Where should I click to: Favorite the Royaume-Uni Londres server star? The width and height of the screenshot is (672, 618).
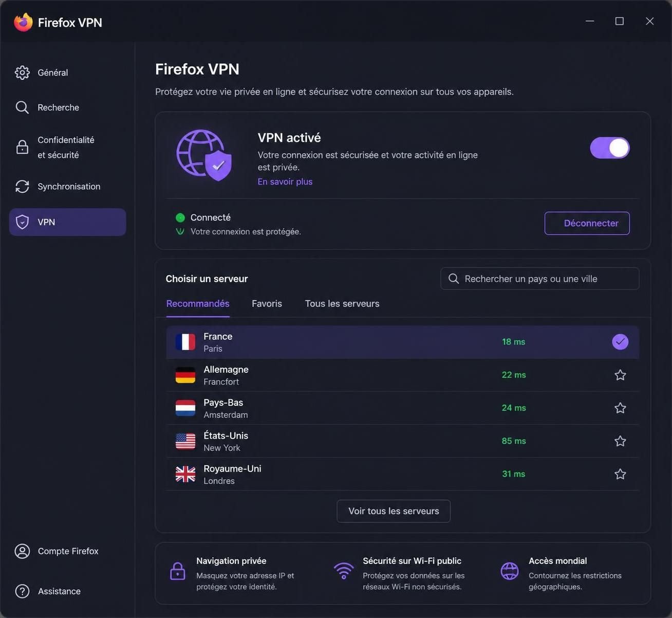click(x=620, y=474)
